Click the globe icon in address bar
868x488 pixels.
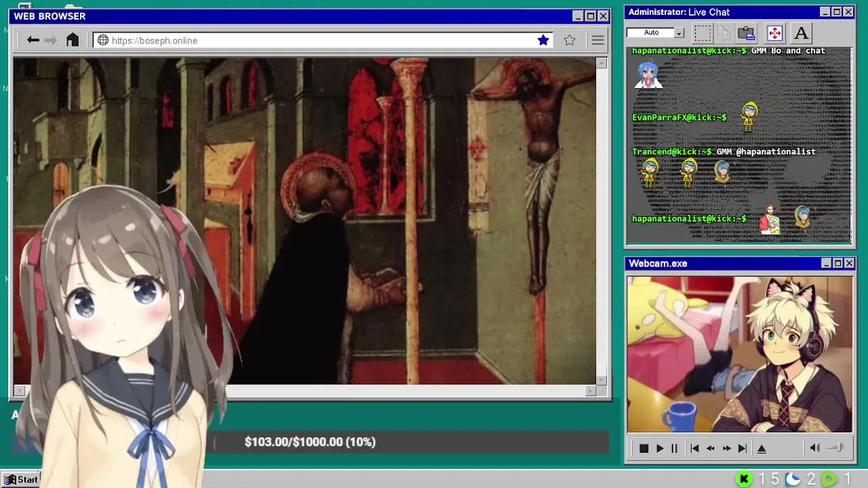[103, 40]
